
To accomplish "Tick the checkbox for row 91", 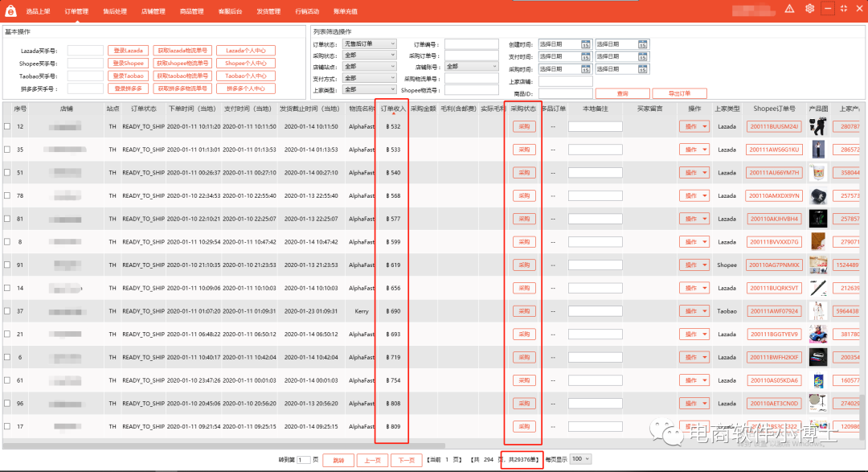I will click(7, 265).
